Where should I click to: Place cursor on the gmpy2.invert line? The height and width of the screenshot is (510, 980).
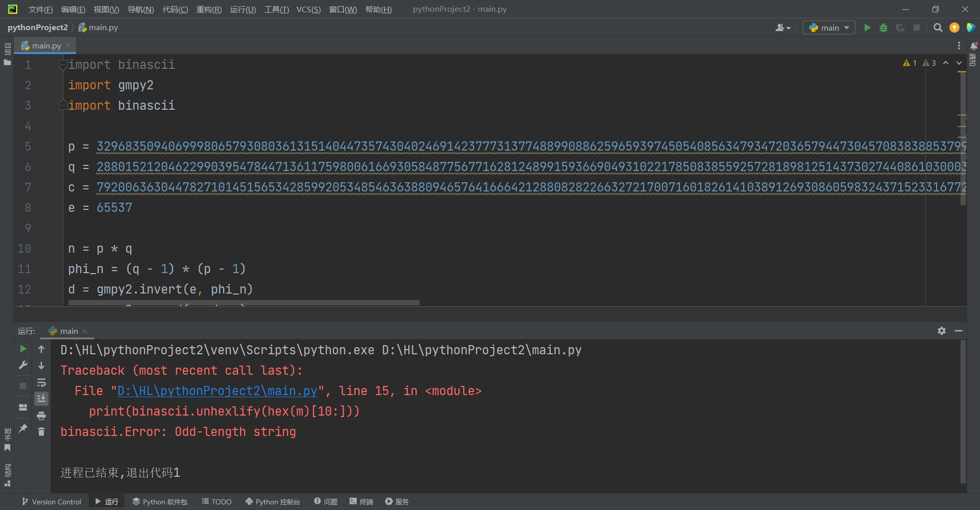(x=160, y=289)
